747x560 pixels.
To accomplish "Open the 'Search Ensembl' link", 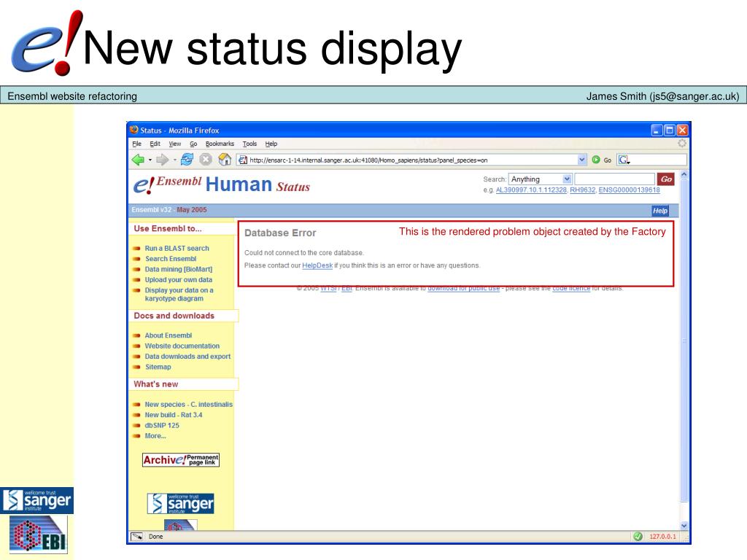I will click(x=171, y=259).
